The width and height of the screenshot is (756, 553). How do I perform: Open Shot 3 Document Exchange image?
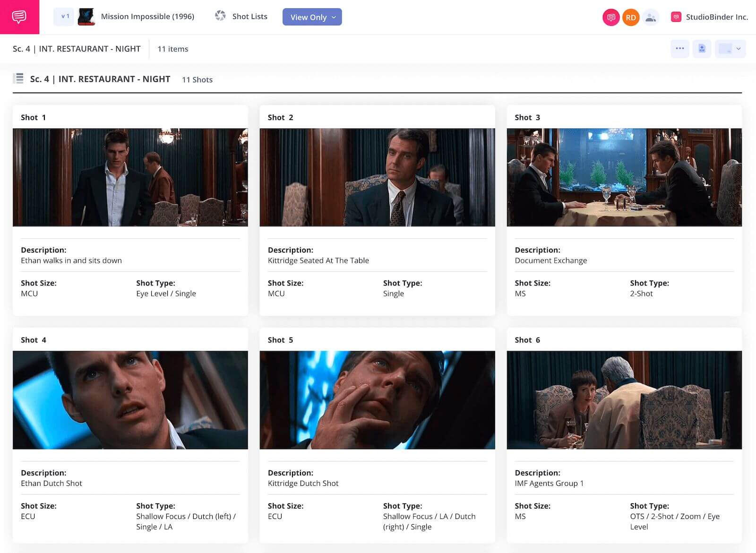624,177
